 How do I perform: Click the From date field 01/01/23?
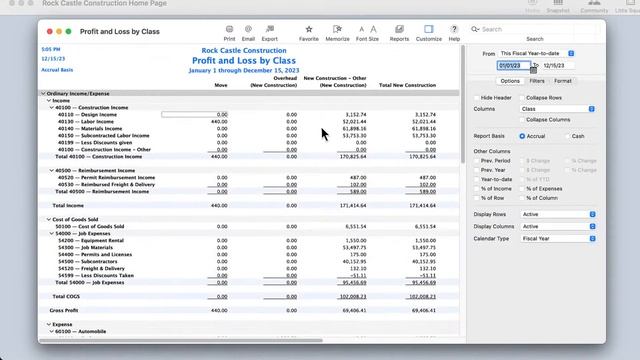click(x=513, y=66)
